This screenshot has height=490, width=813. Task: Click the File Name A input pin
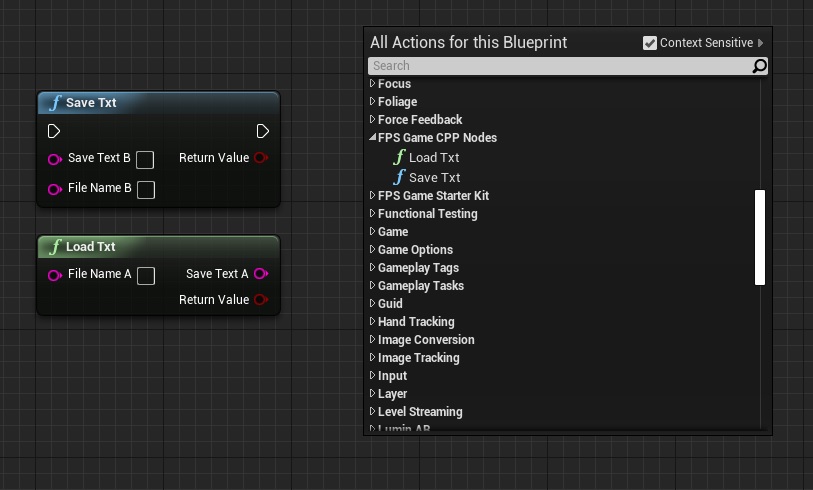(x=54, y=275)
